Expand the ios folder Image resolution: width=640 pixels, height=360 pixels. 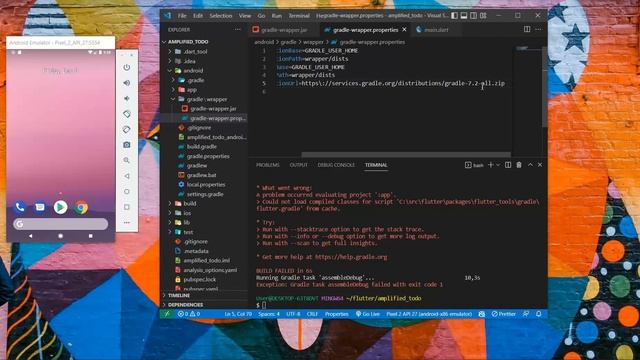pyautogui.click(x=170, y=213)
